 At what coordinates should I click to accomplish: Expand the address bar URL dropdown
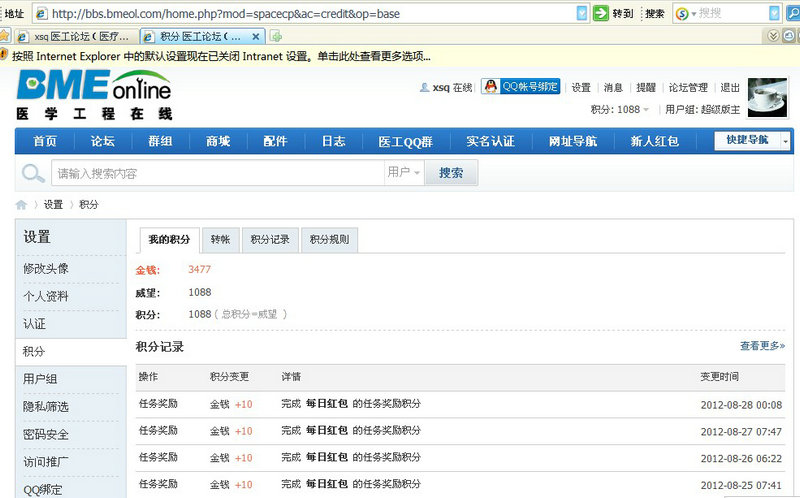(x=582, y=13)
